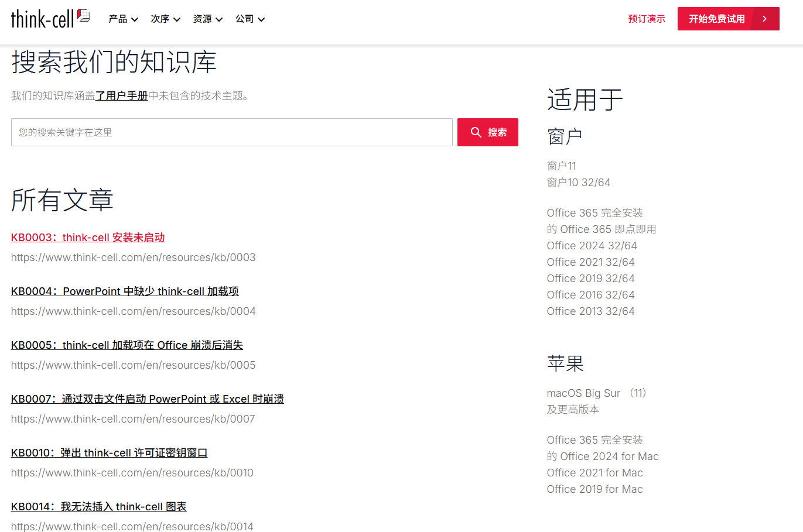Click the arrow icon on free trial button
This screenshot has width=803, height=532.
click(x=764, y=19)
